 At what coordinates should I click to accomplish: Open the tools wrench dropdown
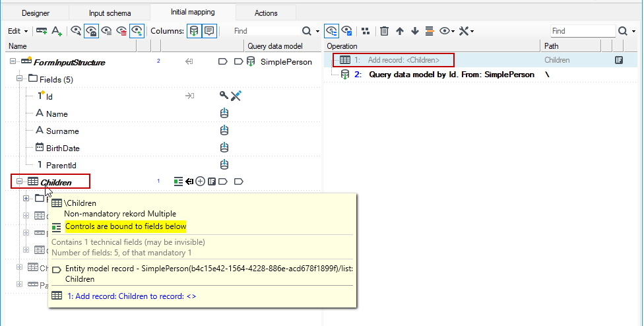click(x=466, y=31)
